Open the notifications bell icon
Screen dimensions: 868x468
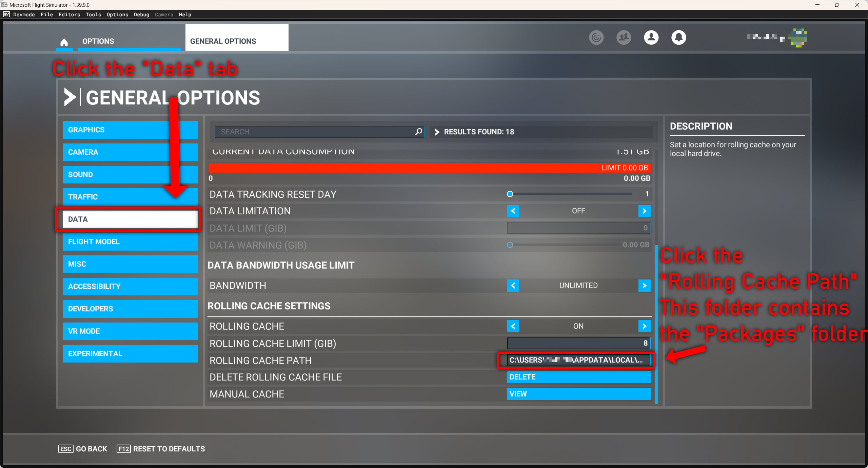pyautogui.click(x=679, y=38)
